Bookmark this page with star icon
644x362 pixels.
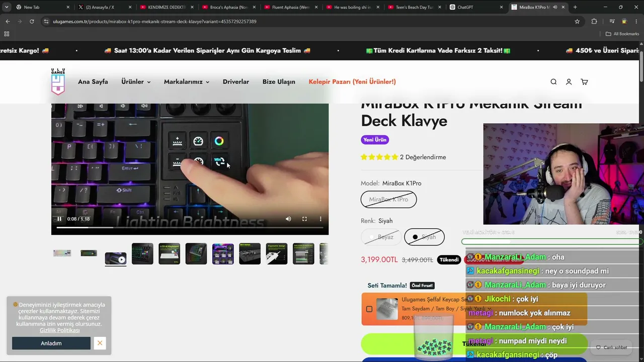tap(577, 22)
